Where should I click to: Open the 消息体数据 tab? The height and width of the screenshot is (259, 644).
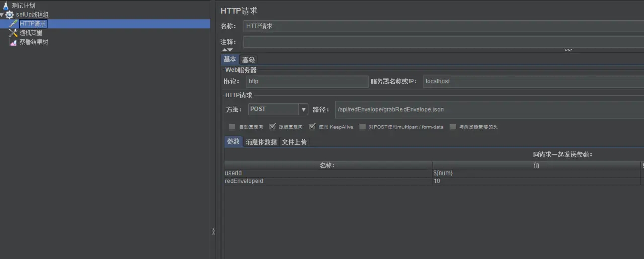coord(261,142)
